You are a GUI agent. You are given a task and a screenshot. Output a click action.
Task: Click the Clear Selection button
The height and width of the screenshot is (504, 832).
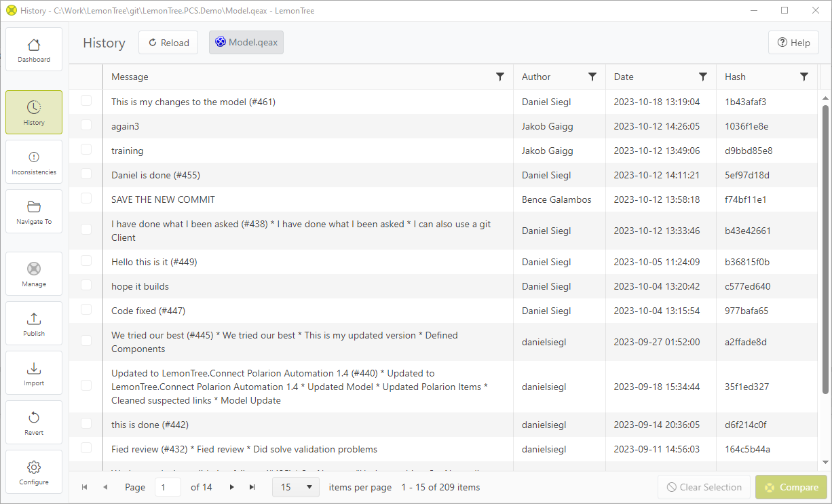pos(704,487)
